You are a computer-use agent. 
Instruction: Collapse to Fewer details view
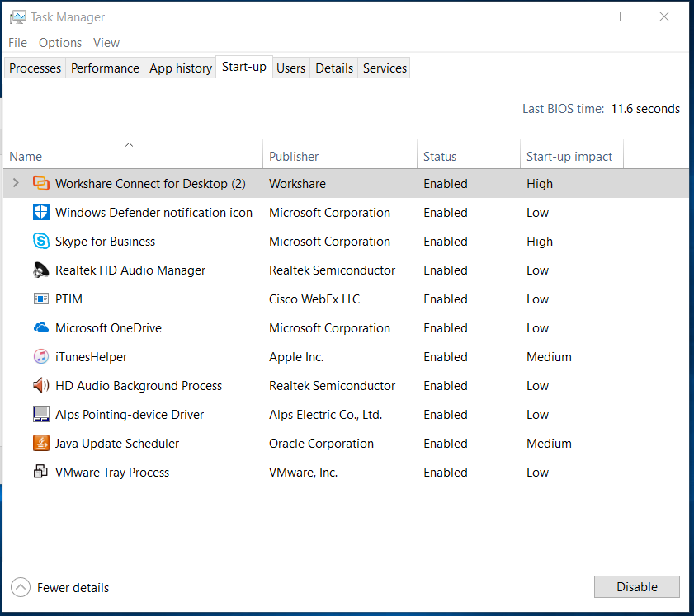point(59,588)
